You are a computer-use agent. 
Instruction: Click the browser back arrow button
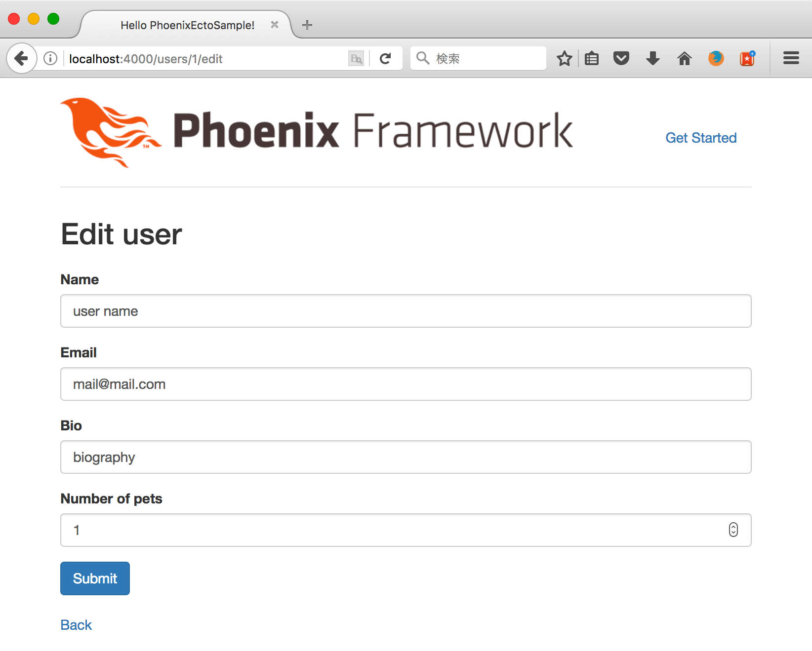(x=21, y=59)
